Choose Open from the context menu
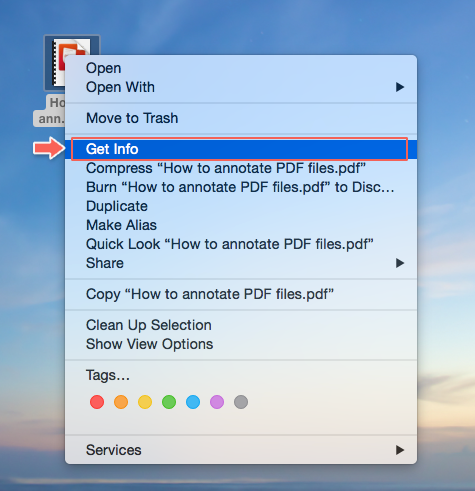Image resolution: width=475 pixels, height=491 pixels. tap(241, 68)
